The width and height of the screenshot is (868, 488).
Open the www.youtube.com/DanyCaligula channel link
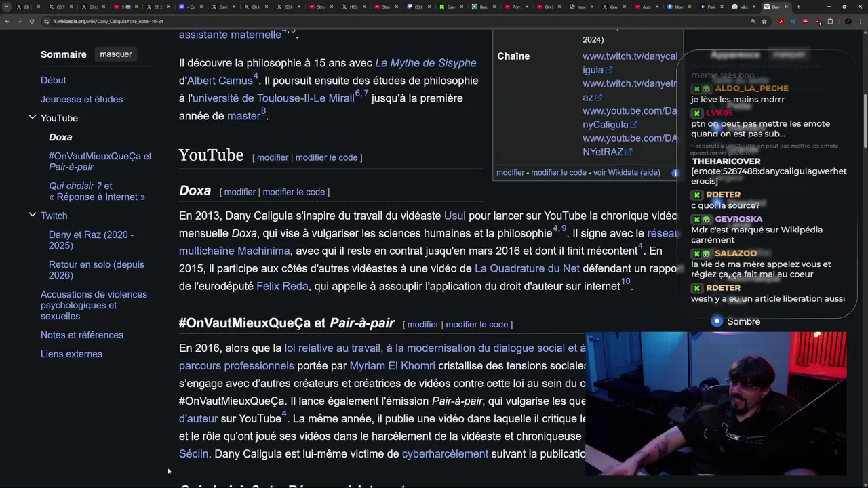point(630,117)
